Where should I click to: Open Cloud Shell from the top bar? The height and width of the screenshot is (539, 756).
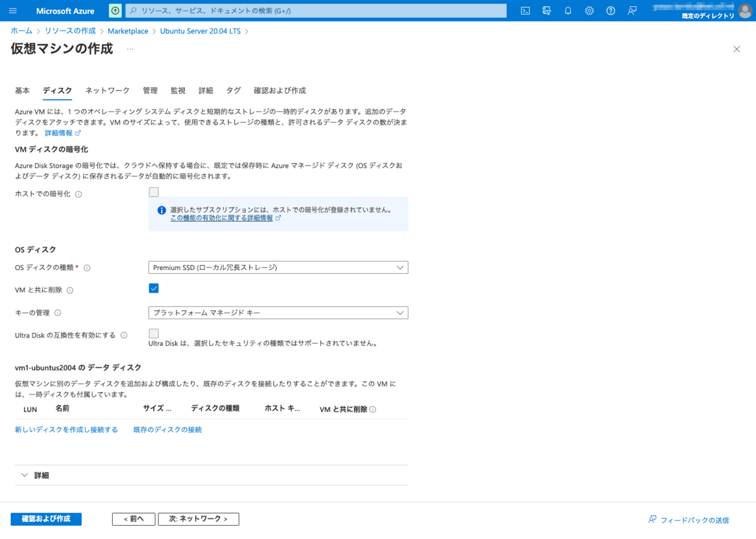pyautogui.click(x=525, y=11)
